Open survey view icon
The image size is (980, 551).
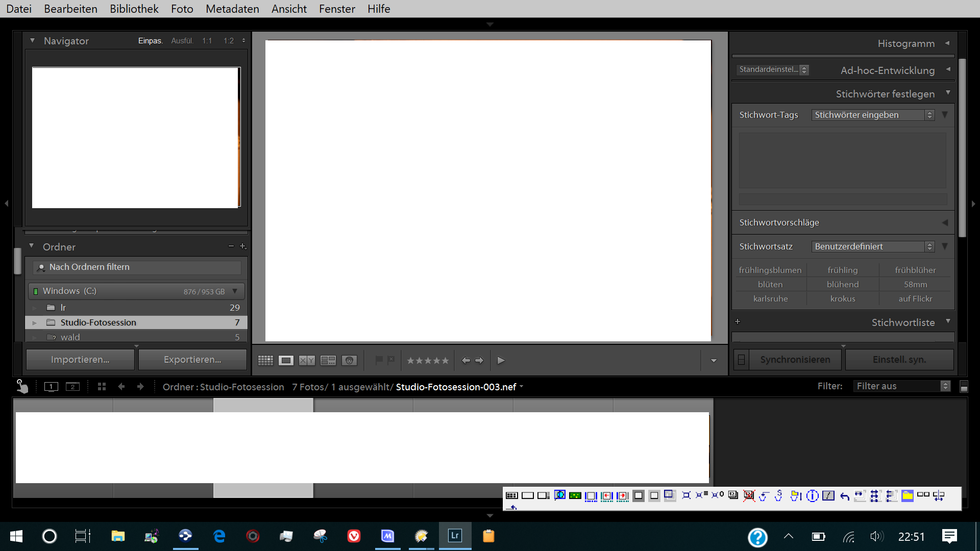pyautogui.click(x=328, y=360)
